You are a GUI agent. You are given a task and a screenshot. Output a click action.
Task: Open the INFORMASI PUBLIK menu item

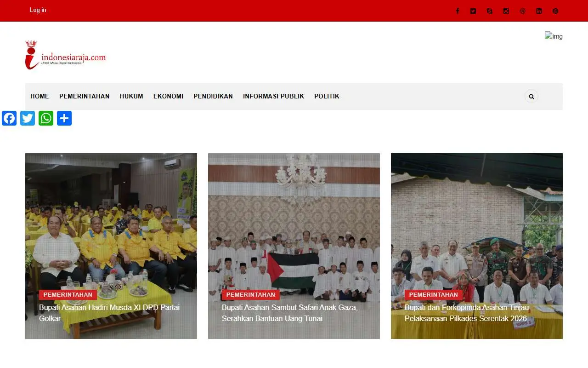(274, 96)
